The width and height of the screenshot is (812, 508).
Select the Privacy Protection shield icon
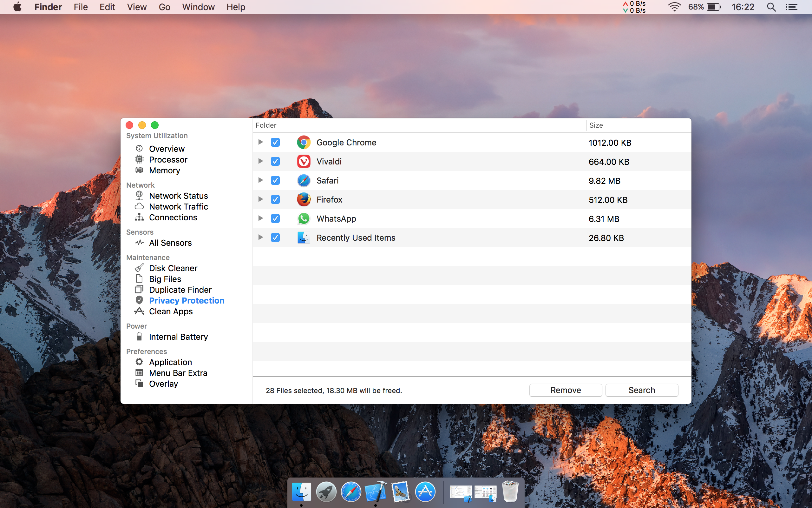click(139, 300)
